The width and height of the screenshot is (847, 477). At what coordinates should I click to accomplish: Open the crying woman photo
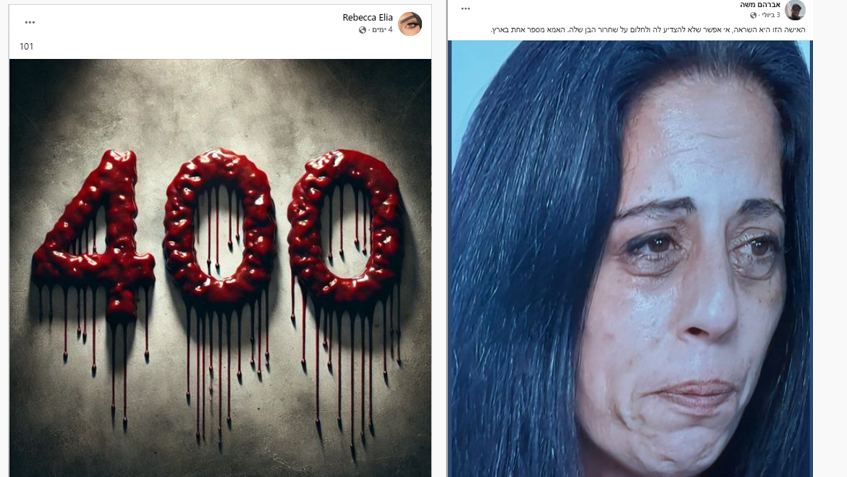pyautogui.click(x=630, y=259)
